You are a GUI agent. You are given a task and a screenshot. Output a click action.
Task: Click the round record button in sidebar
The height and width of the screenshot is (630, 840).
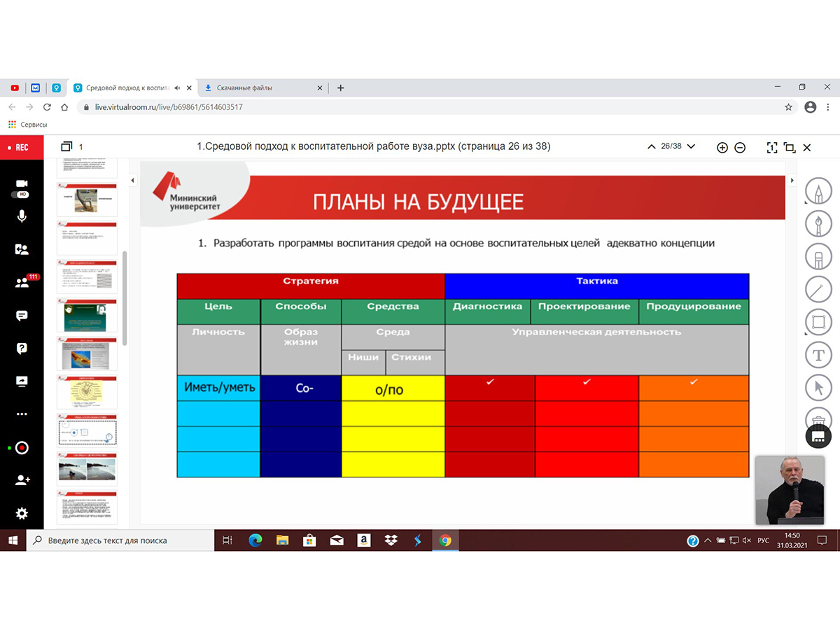pos(22,448)
